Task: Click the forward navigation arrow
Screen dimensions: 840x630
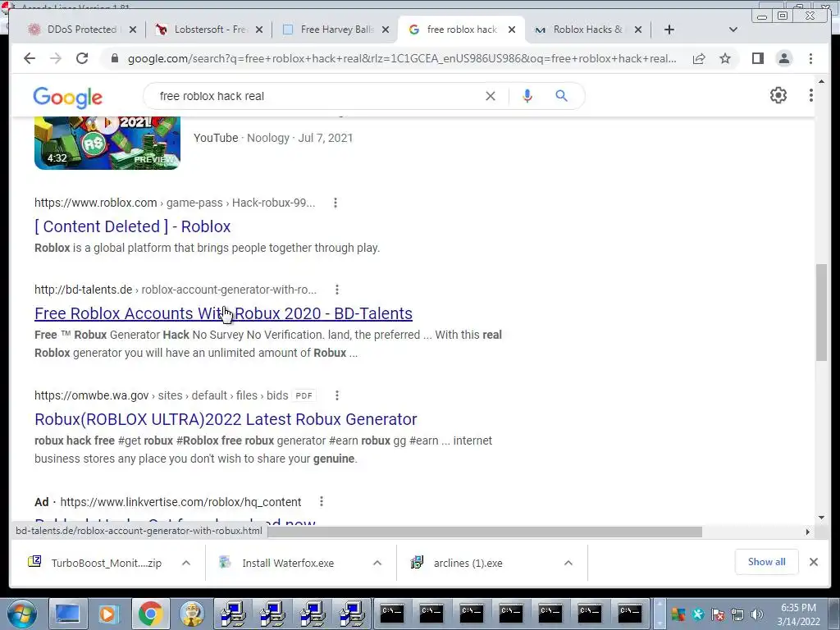Action: pos(56,58)
